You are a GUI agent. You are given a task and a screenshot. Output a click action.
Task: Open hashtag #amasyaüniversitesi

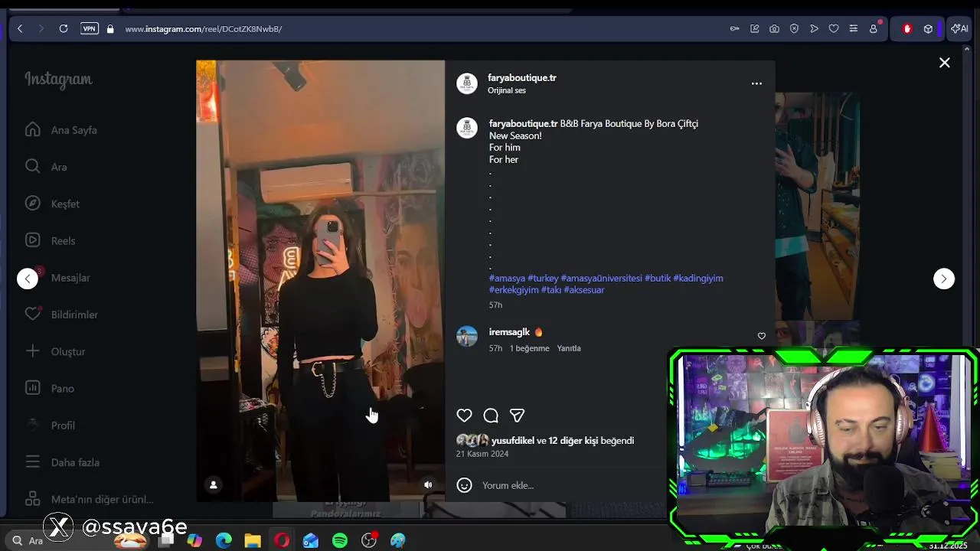click(602, 279)
